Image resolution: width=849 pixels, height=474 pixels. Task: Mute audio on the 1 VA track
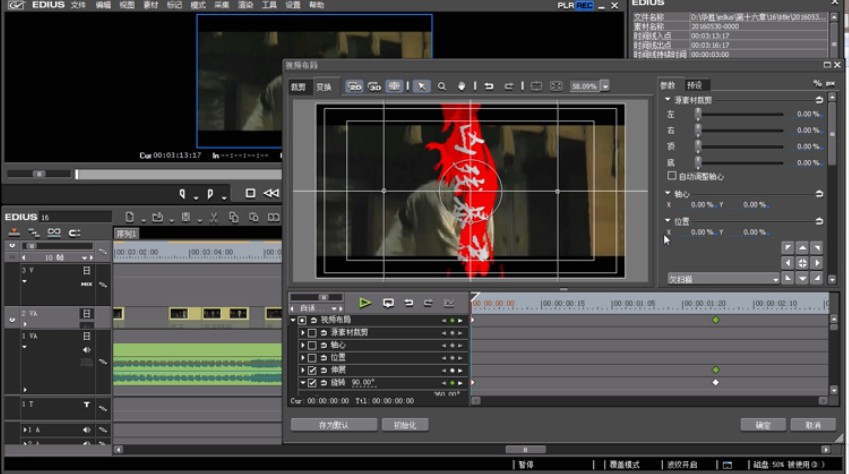pos(87,350)
